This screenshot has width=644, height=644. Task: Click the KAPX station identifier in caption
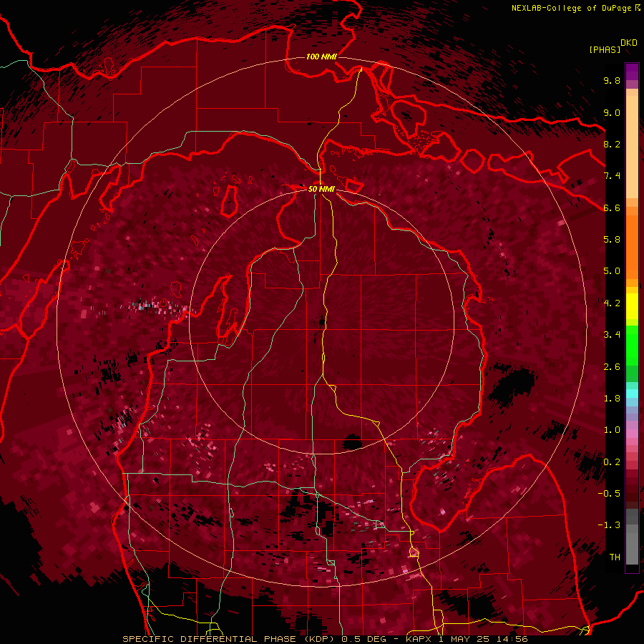tap(419, 639)
